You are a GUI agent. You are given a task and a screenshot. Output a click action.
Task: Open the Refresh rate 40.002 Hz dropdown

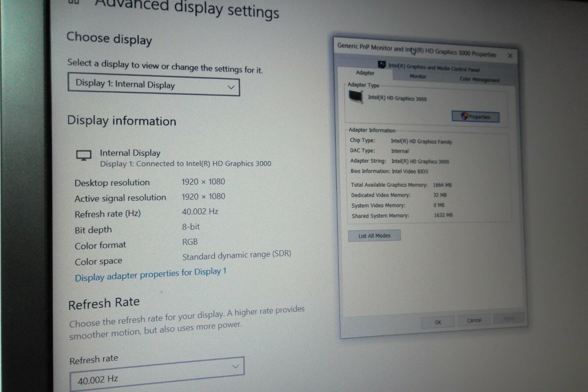coord(157,373)
